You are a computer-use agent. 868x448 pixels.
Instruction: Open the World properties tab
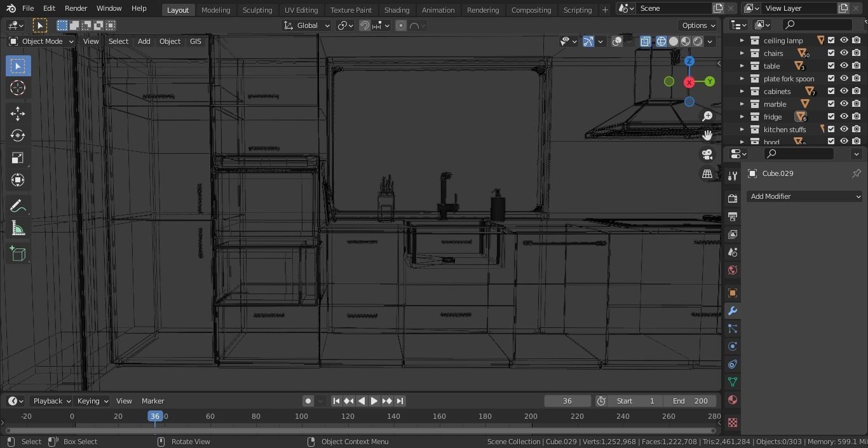pos(733,270)
